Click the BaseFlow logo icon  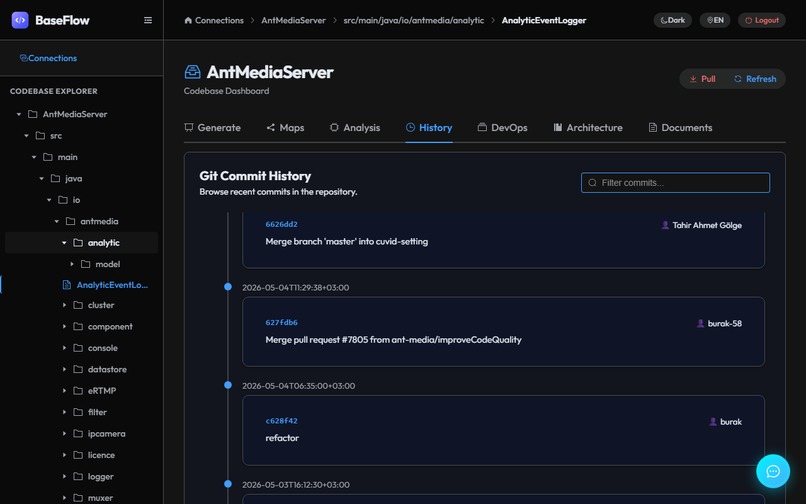click(20, 20)
